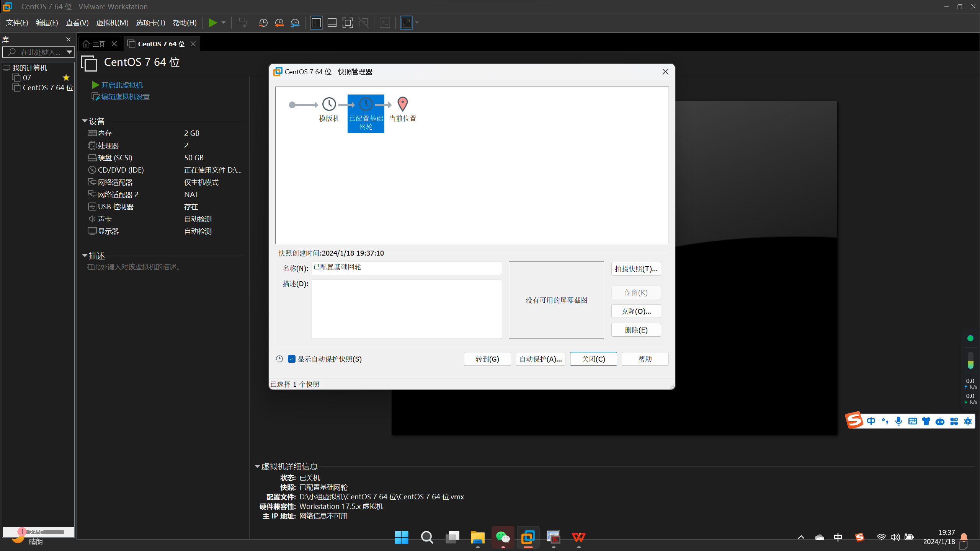This screenshot has width=980, height=551.
Task: Click the 编辑虚拟机设置 link
Action: click(121, 97)
